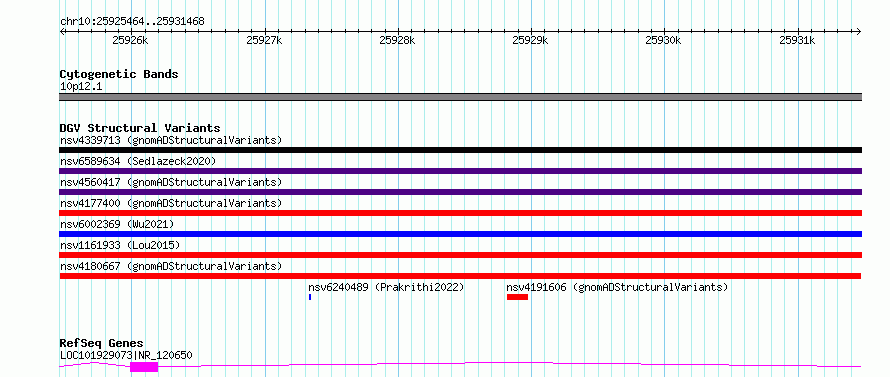Click the small blue nsv6240489 variant marker

(x=310, y=297)
